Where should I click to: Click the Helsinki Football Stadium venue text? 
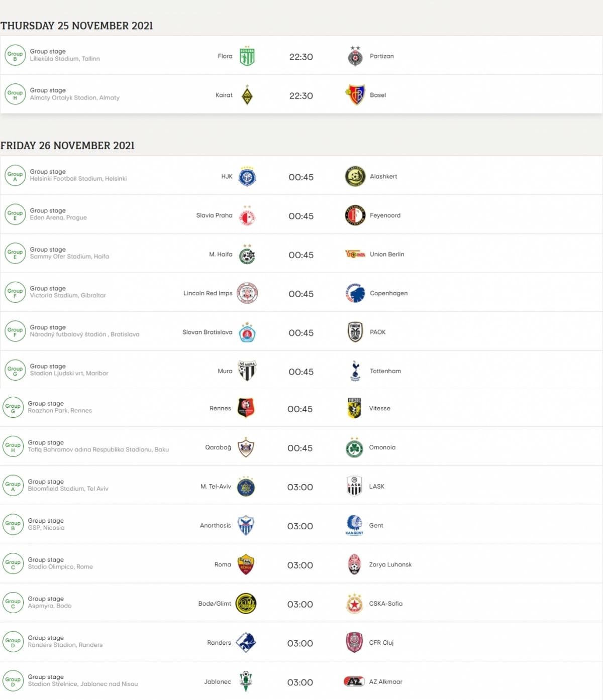[x=78, y=179]
